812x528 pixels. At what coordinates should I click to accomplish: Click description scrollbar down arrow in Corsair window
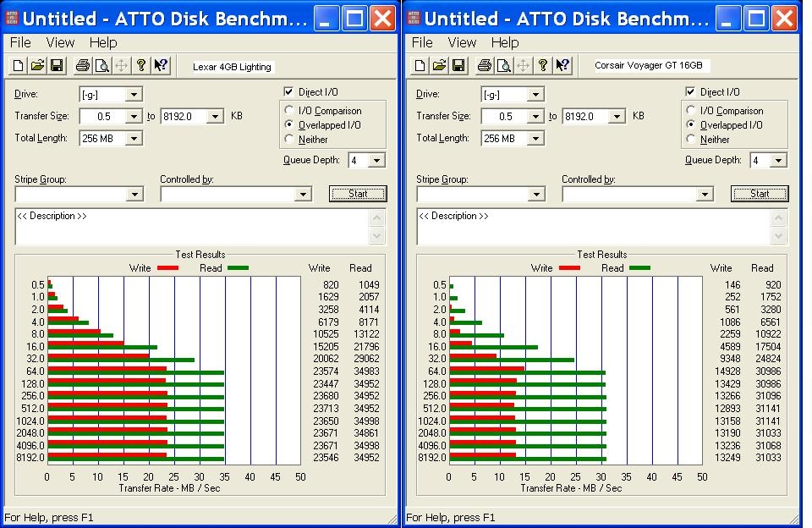(779, 236)
